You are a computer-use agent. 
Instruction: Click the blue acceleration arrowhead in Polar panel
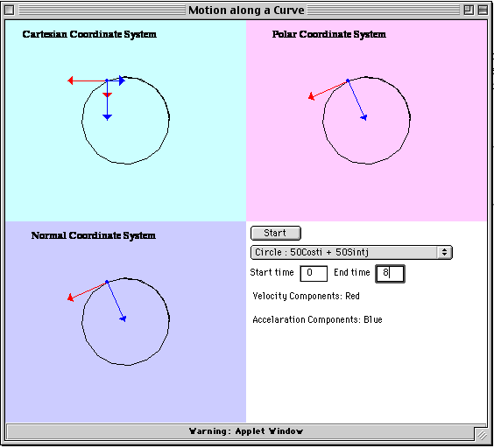[x=363, y=117]
